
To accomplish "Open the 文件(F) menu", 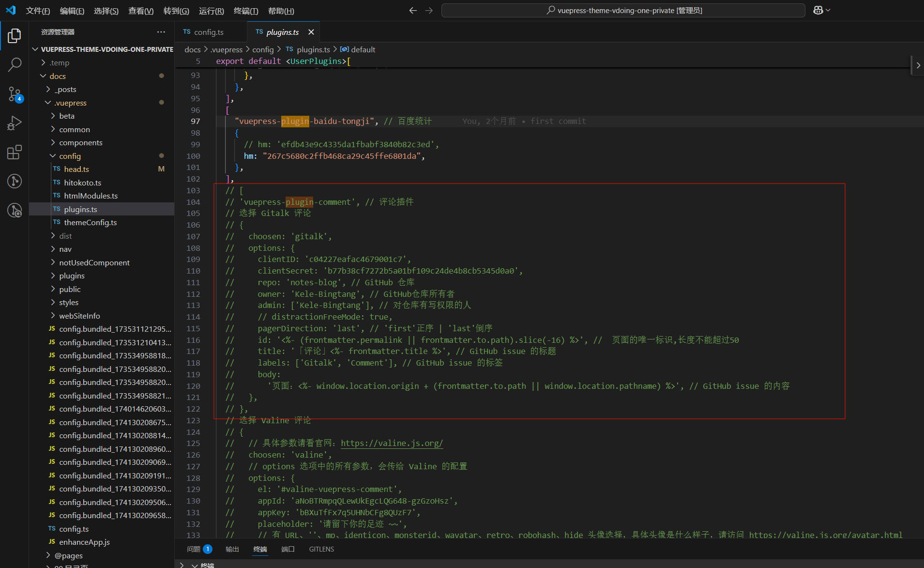I will (38, 11).
